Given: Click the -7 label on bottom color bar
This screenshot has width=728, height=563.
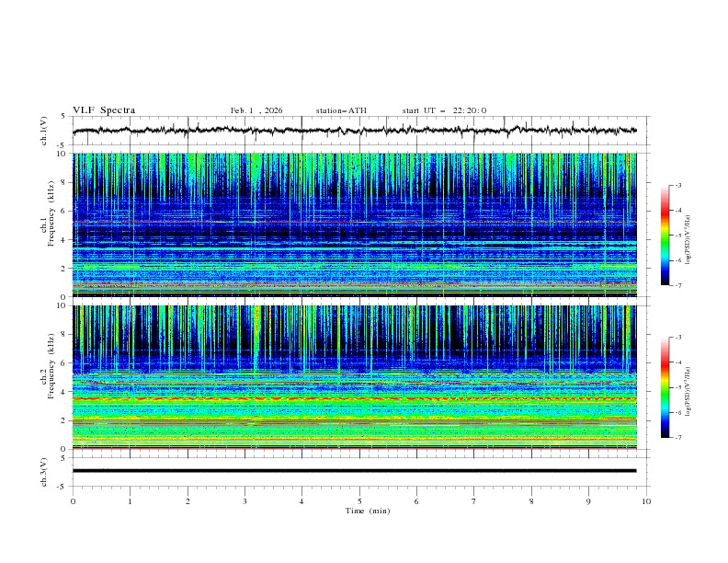Looking at the screenshot, I should [x=678, y=438].
